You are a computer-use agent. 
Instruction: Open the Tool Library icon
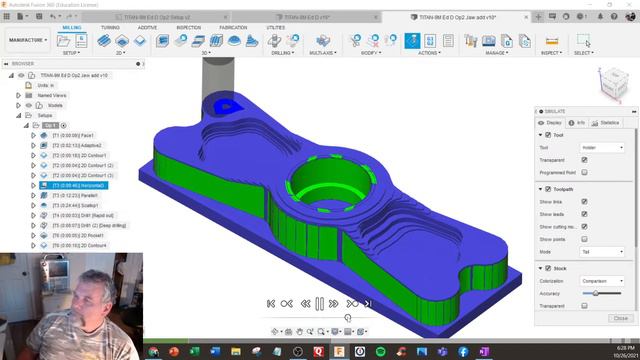[471, 41]
